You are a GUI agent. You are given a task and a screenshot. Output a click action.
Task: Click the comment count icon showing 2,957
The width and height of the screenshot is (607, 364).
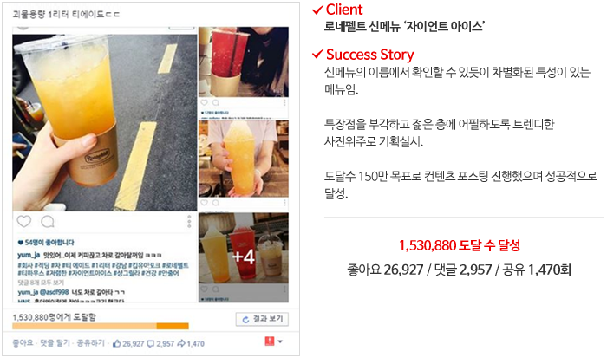(151, 344)
